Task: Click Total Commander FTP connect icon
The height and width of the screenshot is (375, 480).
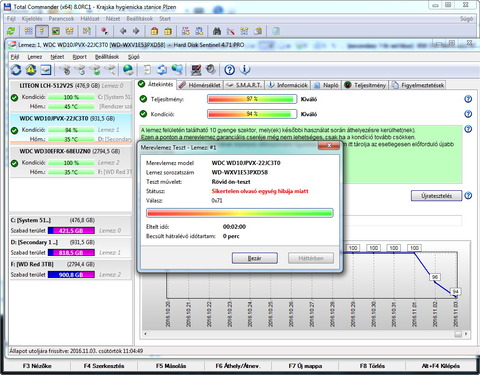Action: pyautogui.click(x=186, y=31)
